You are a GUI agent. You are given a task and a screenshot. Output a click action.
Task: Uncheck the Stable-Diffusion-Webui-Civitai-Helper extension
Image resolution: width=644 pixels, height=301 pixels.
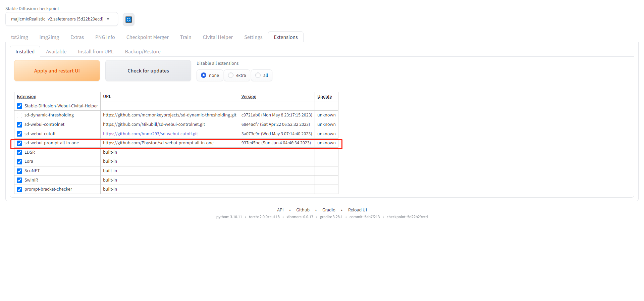pos(19,106)
